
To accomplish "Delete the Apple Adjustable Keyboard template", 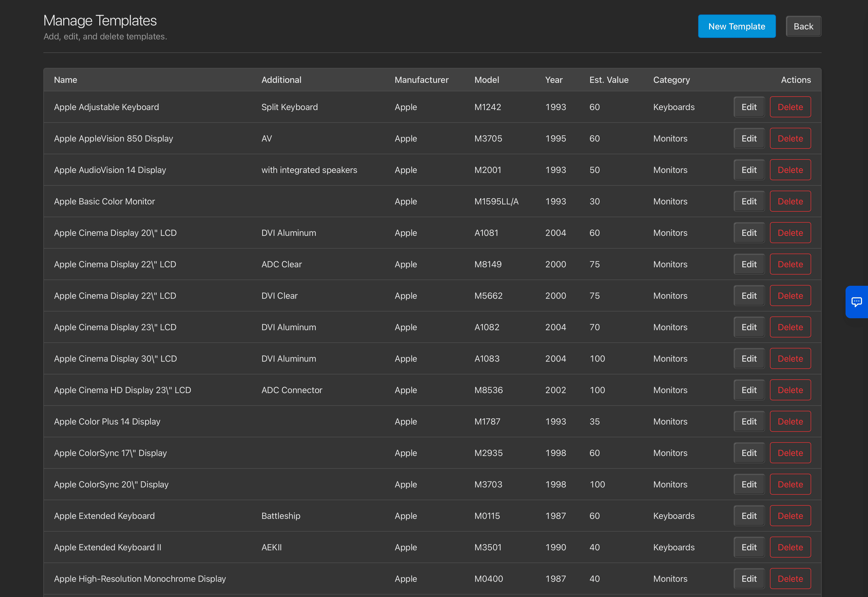I will tap(790, 107).
